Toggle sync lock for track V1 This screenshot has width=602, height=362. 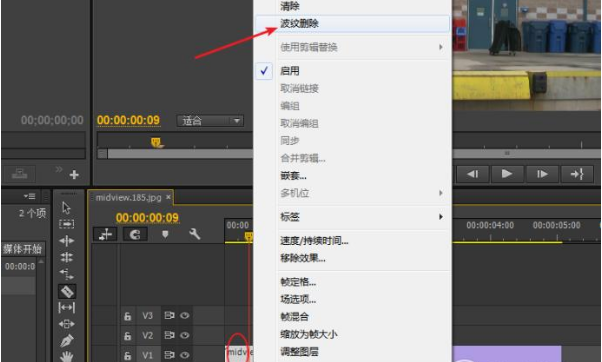click(x=169, y=355)
